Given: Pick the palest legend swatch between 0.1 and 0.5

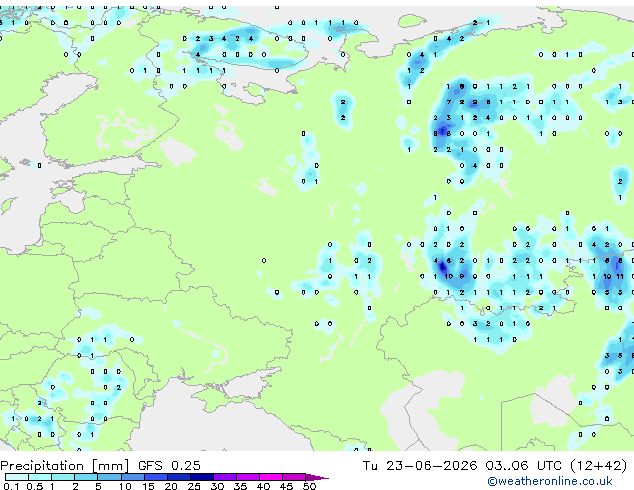Looking at the screenshot, I should pyautogui.click(x=17, y=477).
